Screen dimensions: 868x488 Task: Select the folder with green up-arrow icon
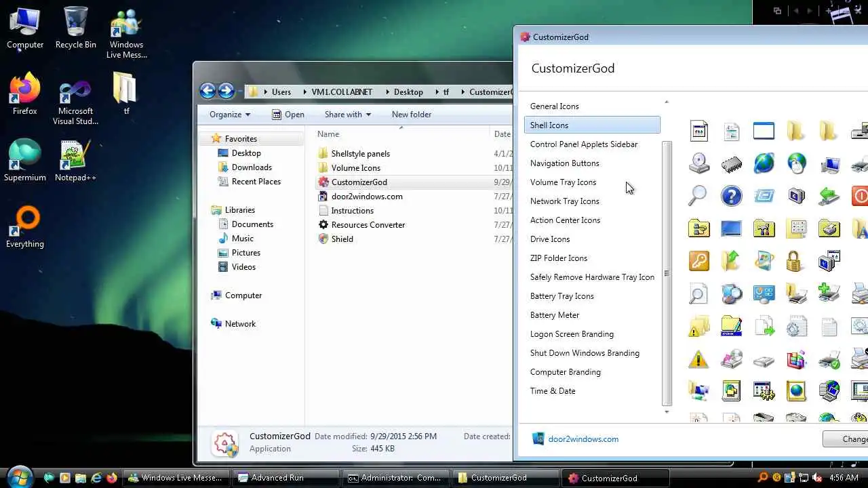coord(731,261)
